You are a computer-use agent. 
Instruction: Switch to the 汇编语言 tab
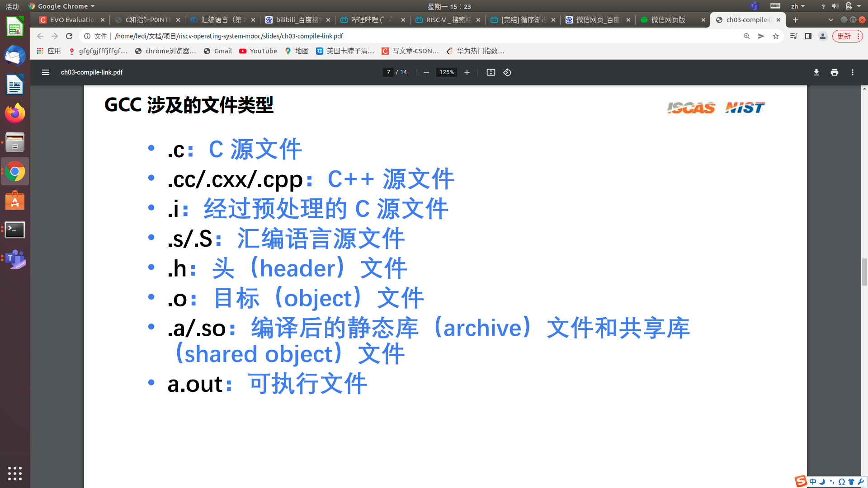pyautogui.click(x=223, y=20)
